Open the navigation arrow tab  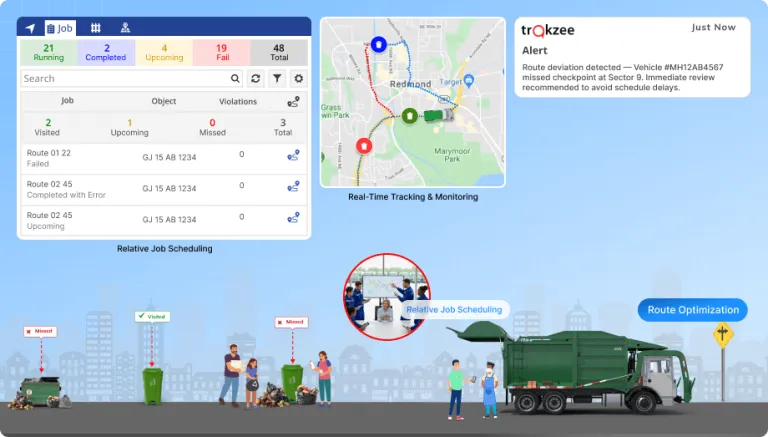(x=31, y=28)
